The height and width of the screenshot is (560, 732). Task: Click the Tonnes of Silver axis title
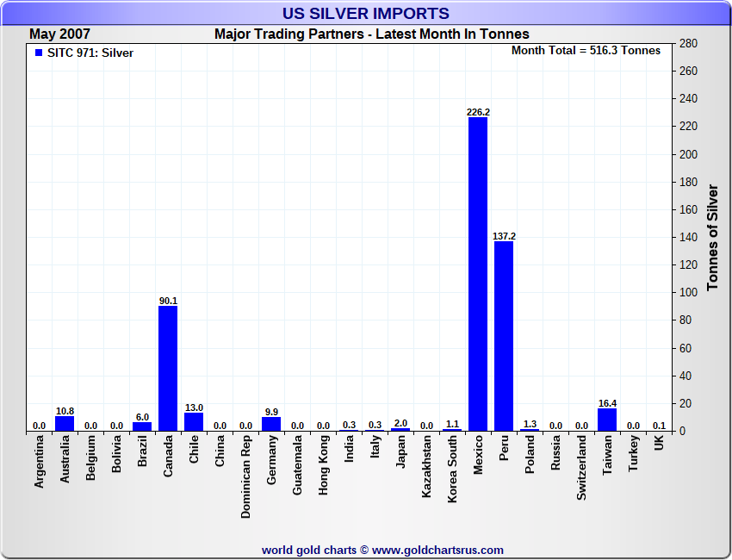coord(712,237)
